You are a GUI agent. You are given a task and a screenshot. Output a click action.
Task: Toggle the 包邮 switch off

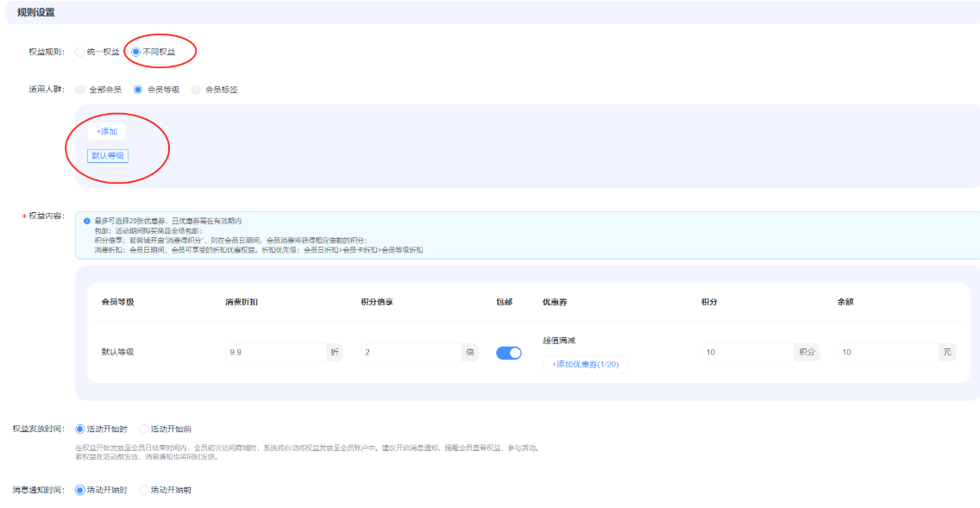click(509, 353)
